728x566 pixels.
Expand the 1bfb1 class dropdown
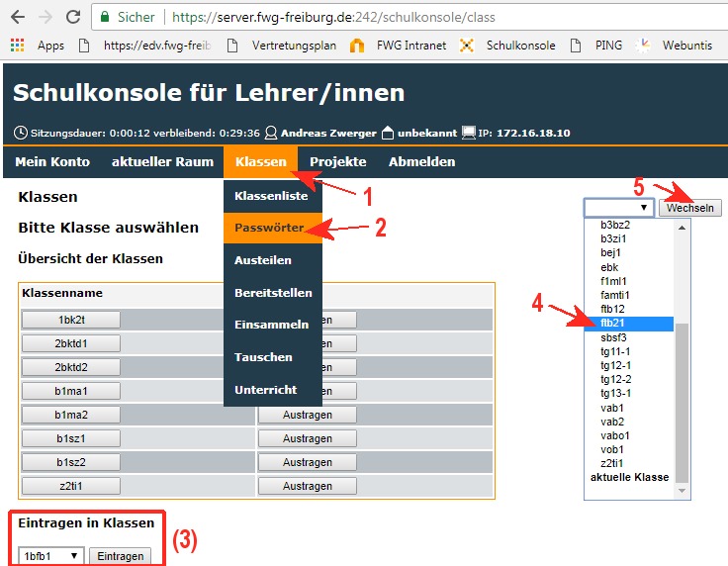[x=49, y=556]
